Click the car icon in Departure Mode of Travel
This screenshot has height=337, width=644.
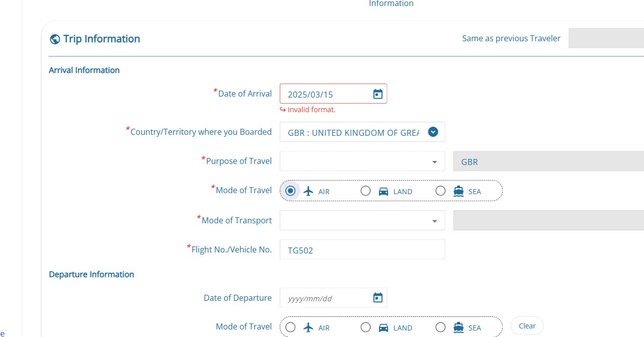pyautogui.click(x=383, y=327)
